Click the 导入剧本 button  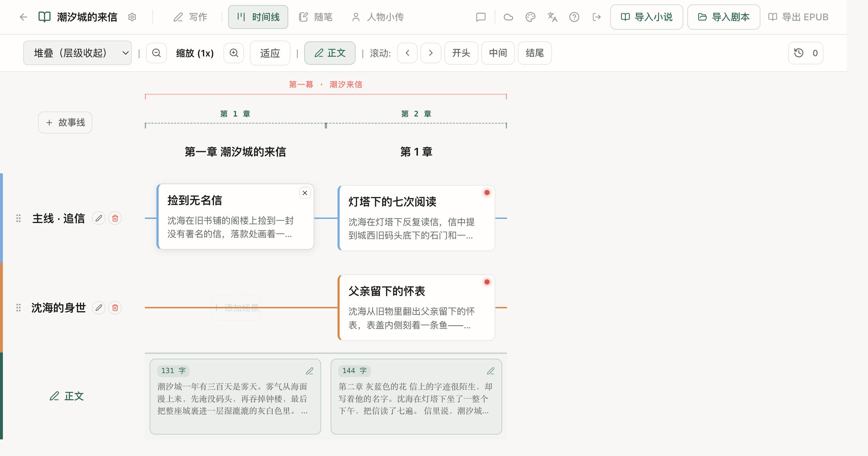724,17
